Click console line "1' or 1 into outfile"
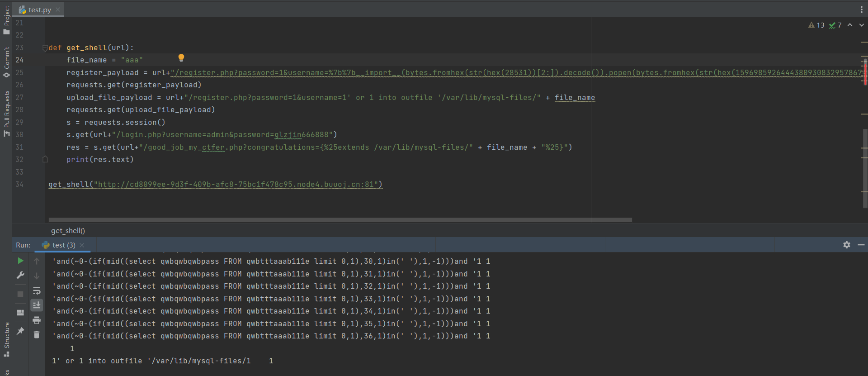Image resolution: width=868 pixels, height=376 pixels. coord(163,361)
